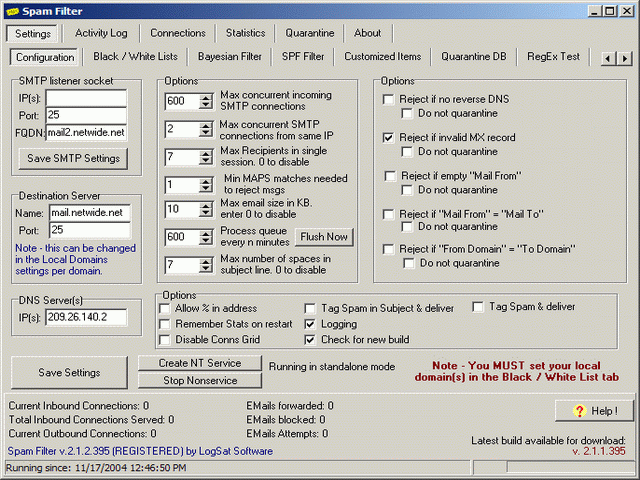Click the SMTP listener Port field
Viewport: 640px width, 480px height.
tap(86, 115)
